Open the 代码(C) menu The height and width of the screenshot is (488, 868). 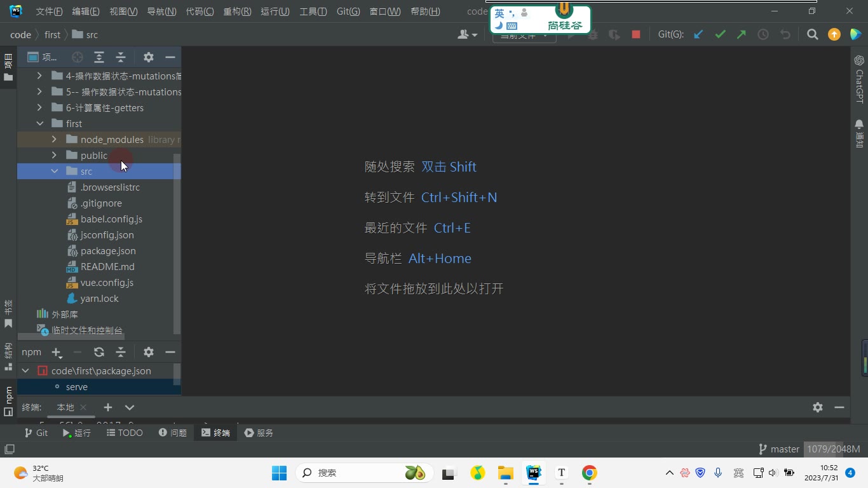click(x=200, y=11)
